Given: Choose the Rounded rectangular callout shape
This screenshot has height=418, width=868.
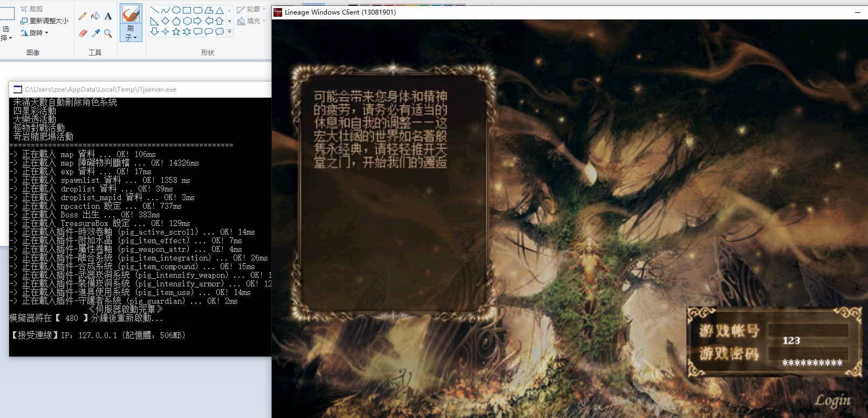Looking at the screenshot, I should [198, 32].
